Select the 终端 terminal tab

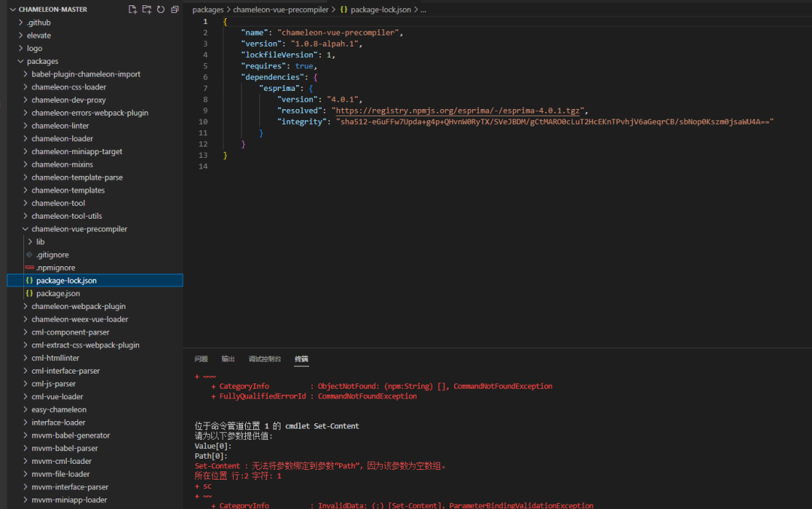(301, 359)
